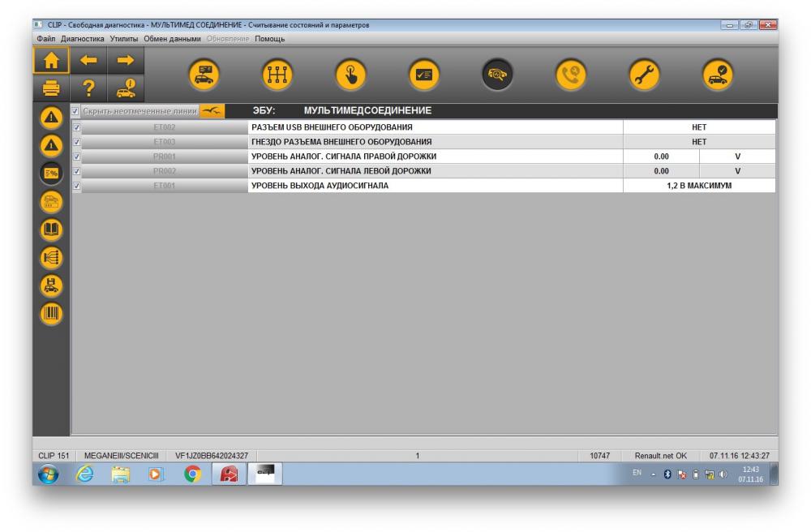Open the Windows Start button
Image resolution: width=811 pixels, height=532 pixels.
[49, 474]
